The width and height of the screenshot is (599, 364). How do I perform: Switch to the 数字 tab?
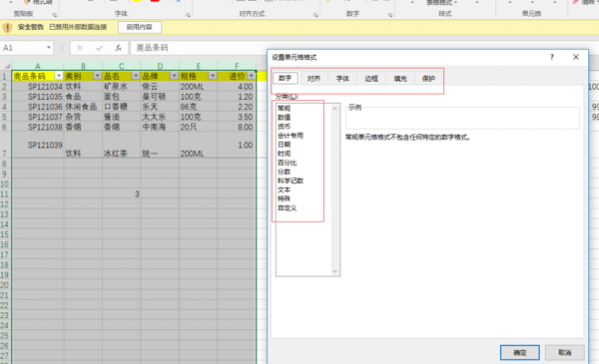(285, 78)
